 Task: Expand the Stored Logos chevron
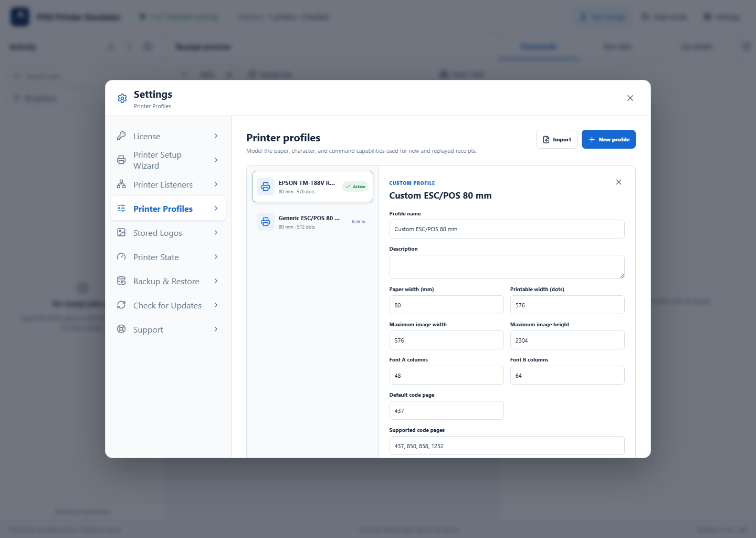pos(216,233)
